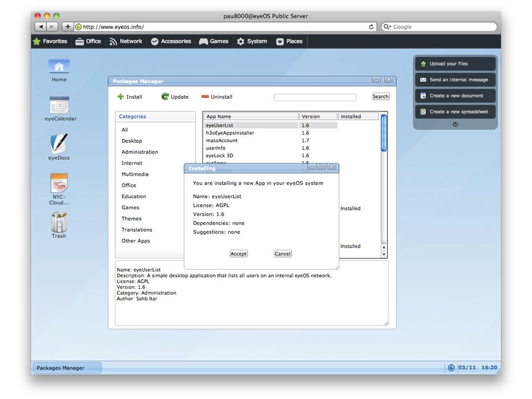Close the Installing dialog

pos(332,166)
